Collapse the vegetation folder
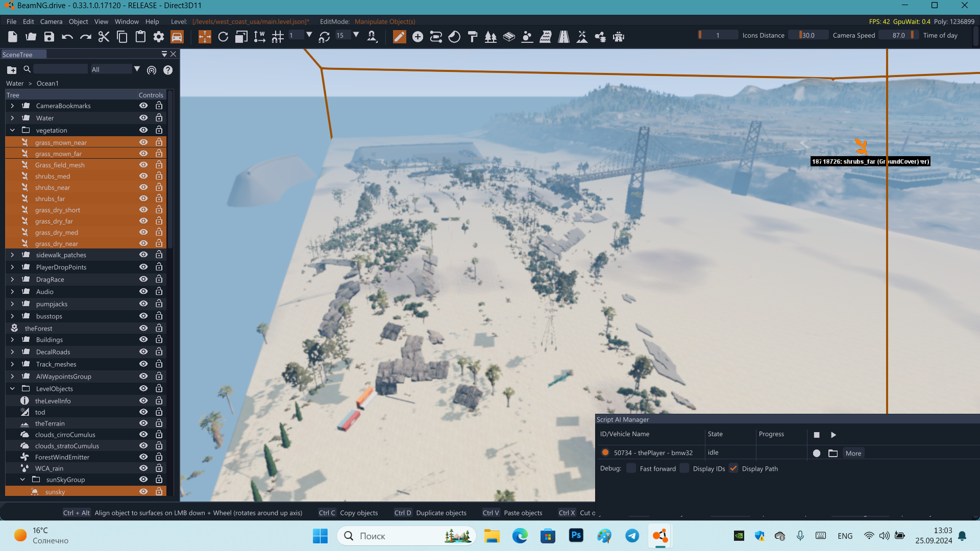This screenshot has height=551, width=980. [x=12, y=130]
